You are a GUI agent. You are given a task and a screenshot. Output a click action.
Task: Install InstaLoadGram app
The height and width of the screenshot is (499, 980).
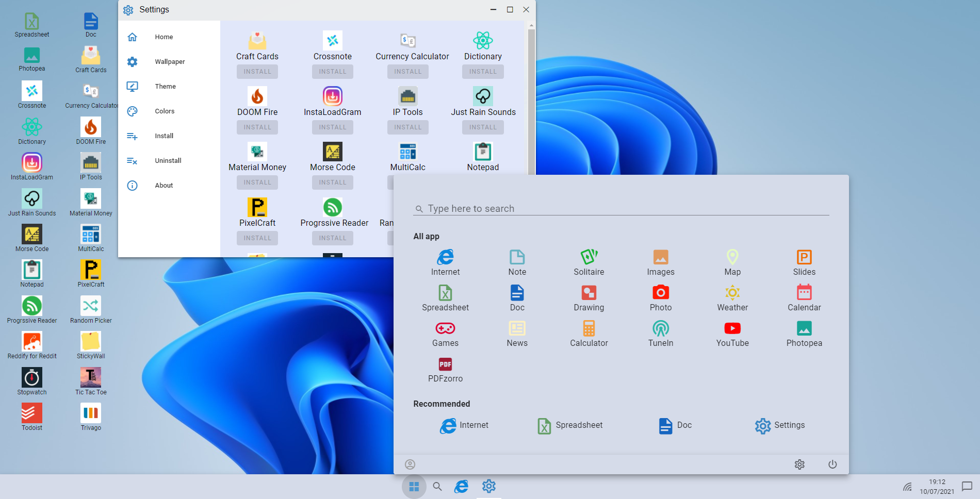pyautogui.click(x=333, y=127)
